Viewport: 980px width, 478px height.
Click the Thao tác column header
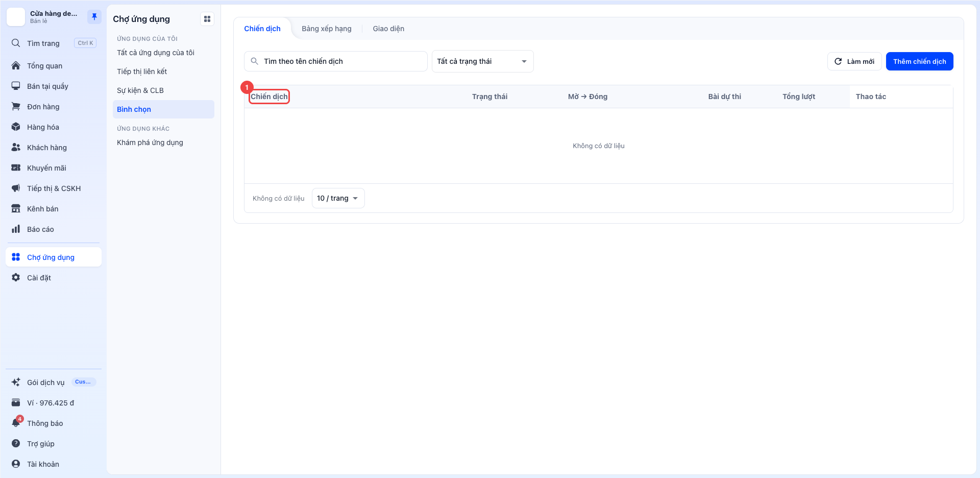click(871, 97)
